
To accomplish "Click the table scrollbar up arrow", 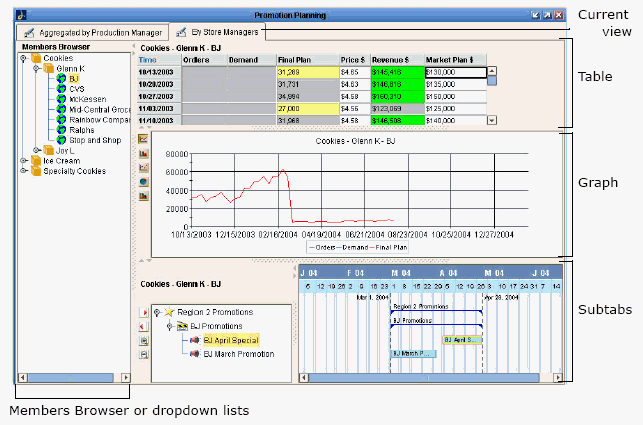I will click(x=492, y=71).
